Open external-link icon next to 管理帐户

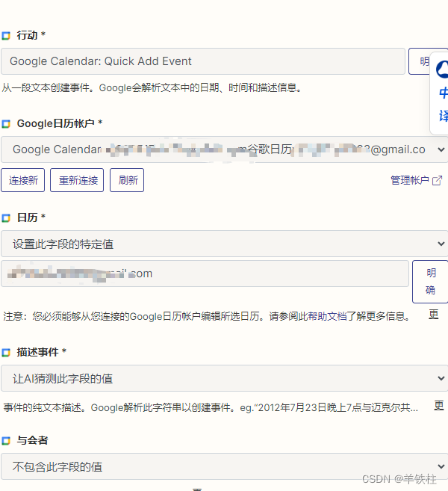click(437, 180)
